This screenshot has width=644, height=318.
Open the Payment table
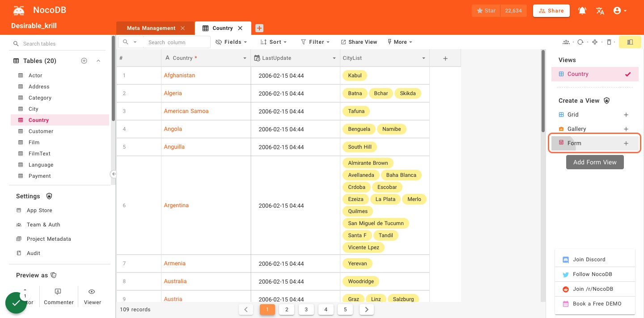[60, 176]
